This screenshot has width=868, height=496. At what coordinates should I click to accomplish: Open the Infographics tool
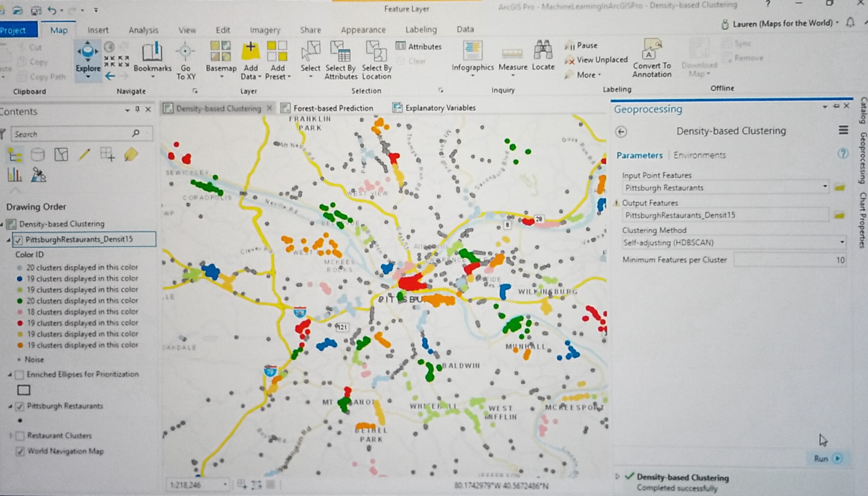[x=472, y=58]
